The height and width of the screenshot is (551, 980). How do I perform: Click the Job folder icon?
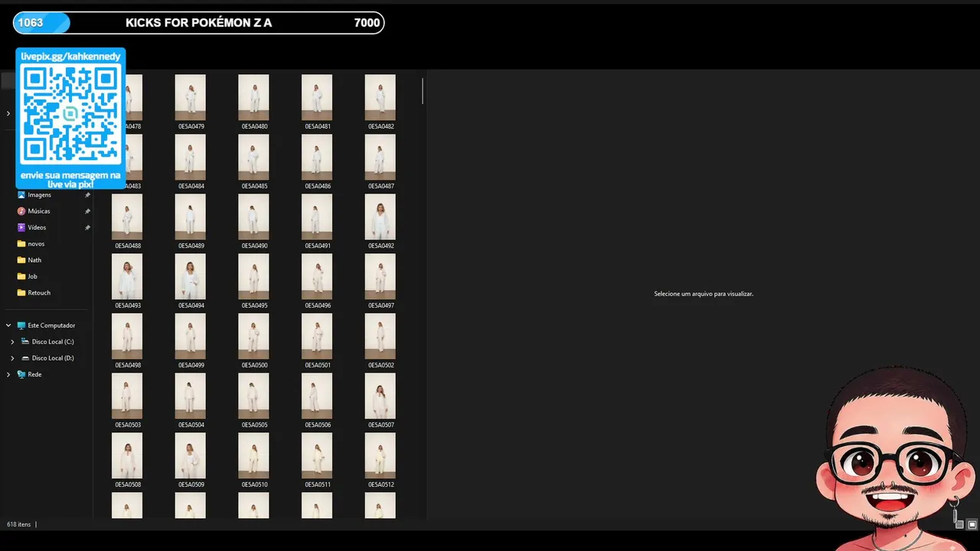pyautogui.click(x=21, y=276)
